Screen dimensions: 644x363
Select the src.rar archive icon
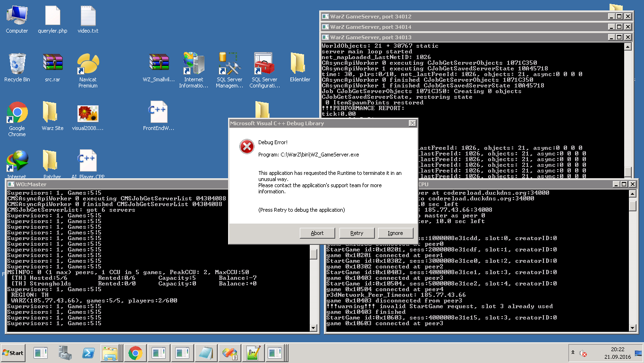(52, 68)
